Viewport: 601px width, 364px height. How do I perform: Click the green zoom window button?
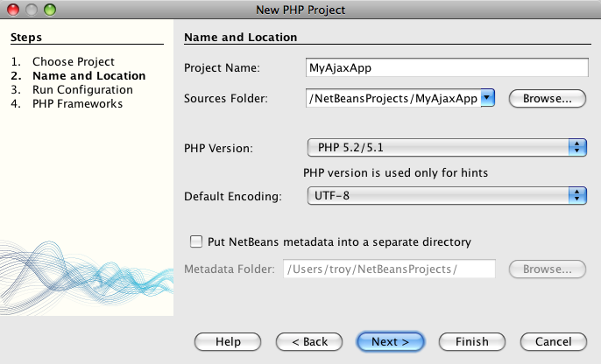pyautogui.click(x=49, y=10)
